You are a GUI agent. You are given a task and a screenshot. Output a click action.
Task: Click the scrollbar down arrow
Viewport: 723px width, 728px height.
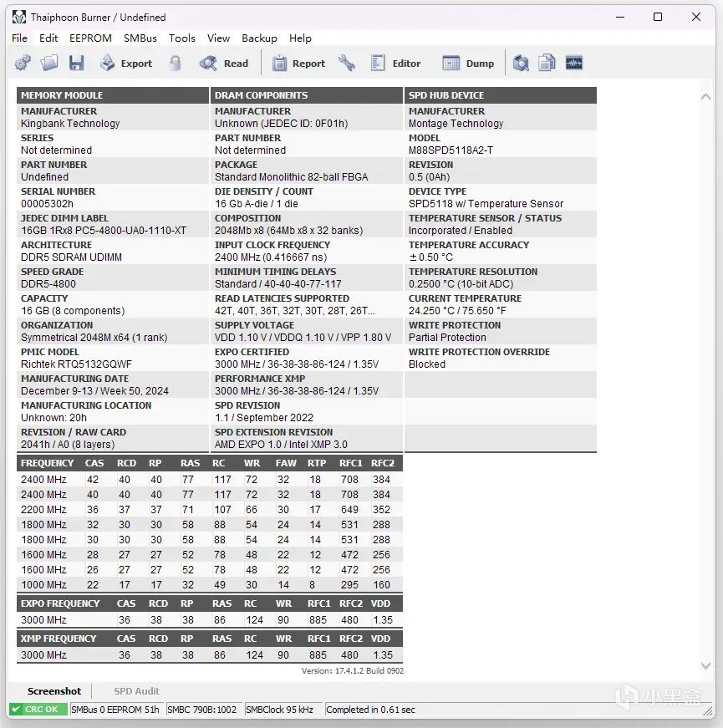[704, 666]
